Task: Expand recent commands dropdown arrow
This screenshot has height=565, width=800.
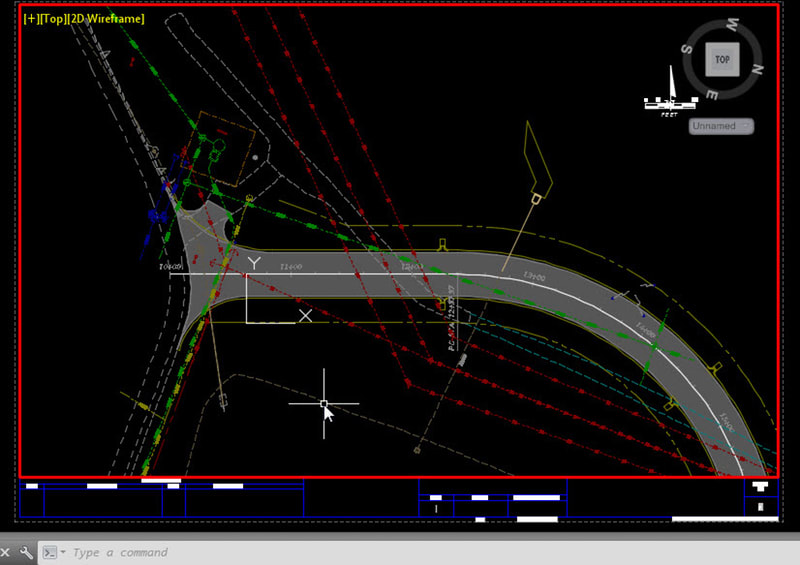Action: click(63, 552)
